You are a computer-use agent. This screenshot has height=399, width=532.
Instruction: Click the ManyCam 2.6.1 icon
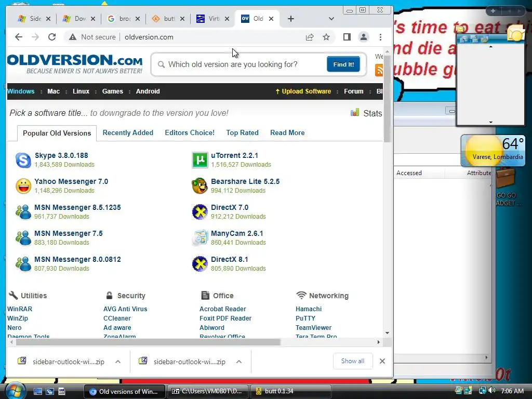click(x=200, y=238)
